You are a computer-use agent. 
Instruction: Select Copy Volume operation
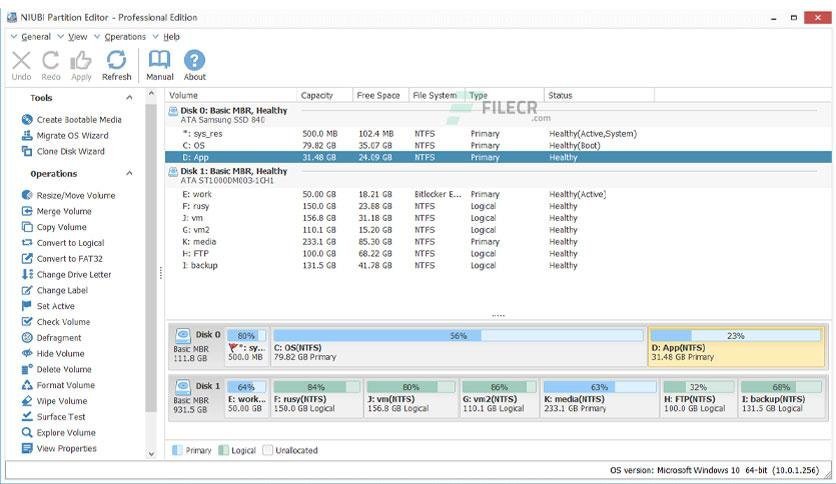54,227
